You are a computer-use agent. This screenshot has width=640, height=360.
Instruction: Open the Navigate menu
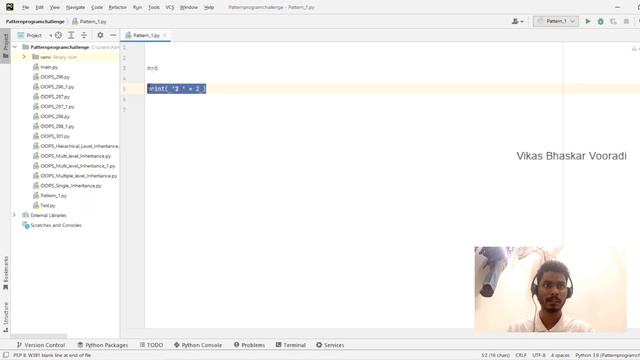coord(75,7)
